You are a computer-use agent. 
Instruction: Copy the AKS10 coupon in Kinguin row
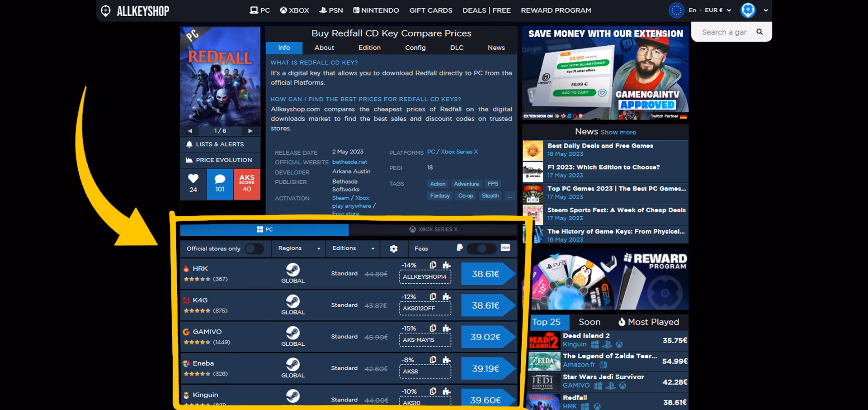click(x=433, y=391)
